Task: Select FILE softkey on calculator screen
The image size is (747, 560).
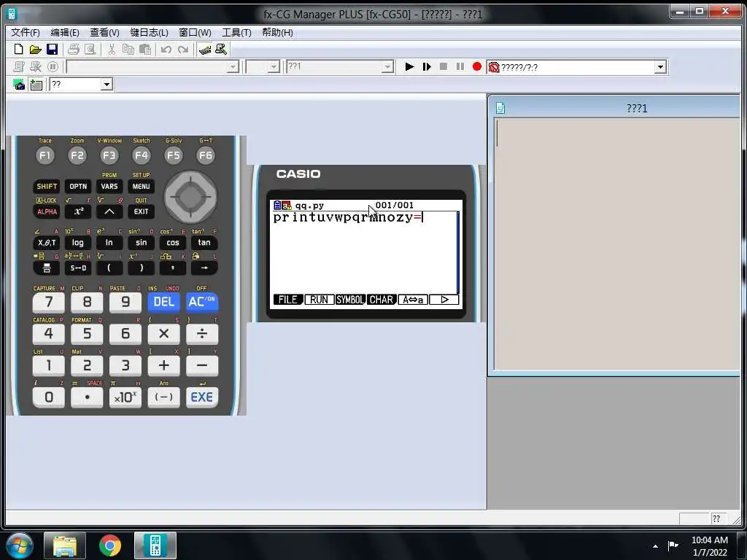Action: pyautogui.click(x=287, y=300)
